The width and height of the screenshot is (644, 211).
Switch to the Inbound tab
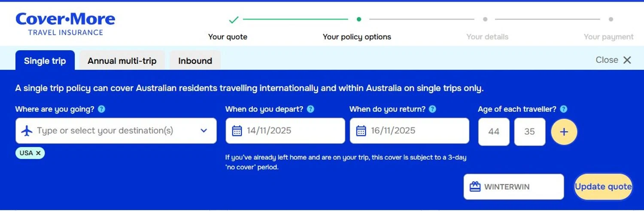(x=195, y=61)
